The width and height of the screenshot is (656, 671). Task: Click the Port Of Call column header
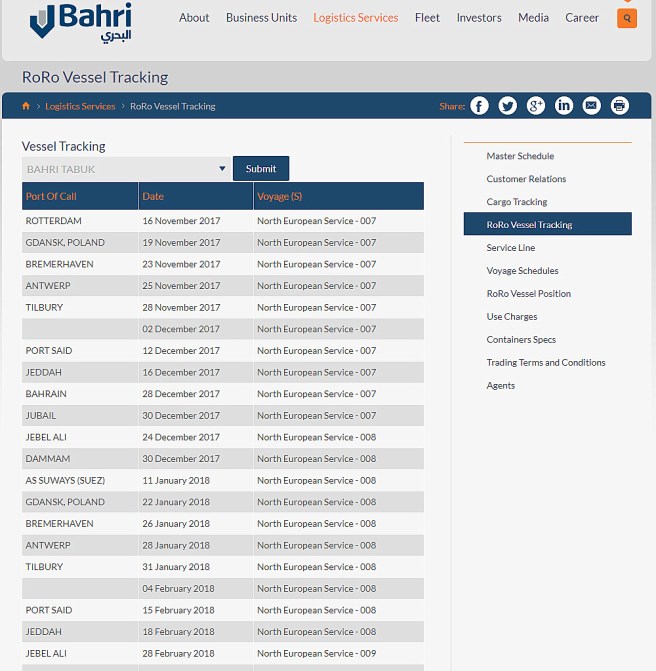click(x=52, y=196)
